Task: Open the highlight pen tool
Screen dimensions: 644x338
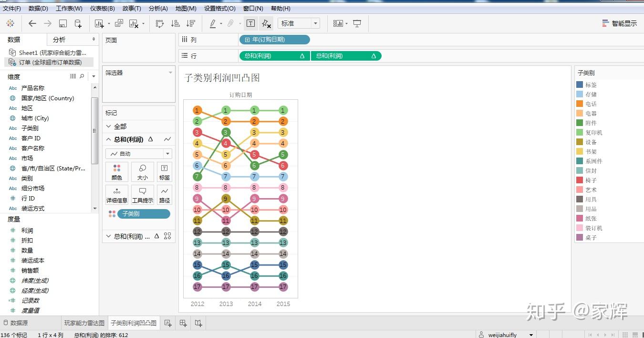Action: pyautogui.click(x=213, y=23)
